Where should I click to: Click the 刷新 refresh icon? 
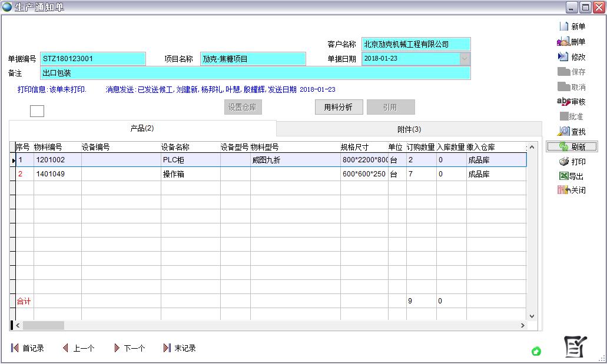(x=572, y=146)
